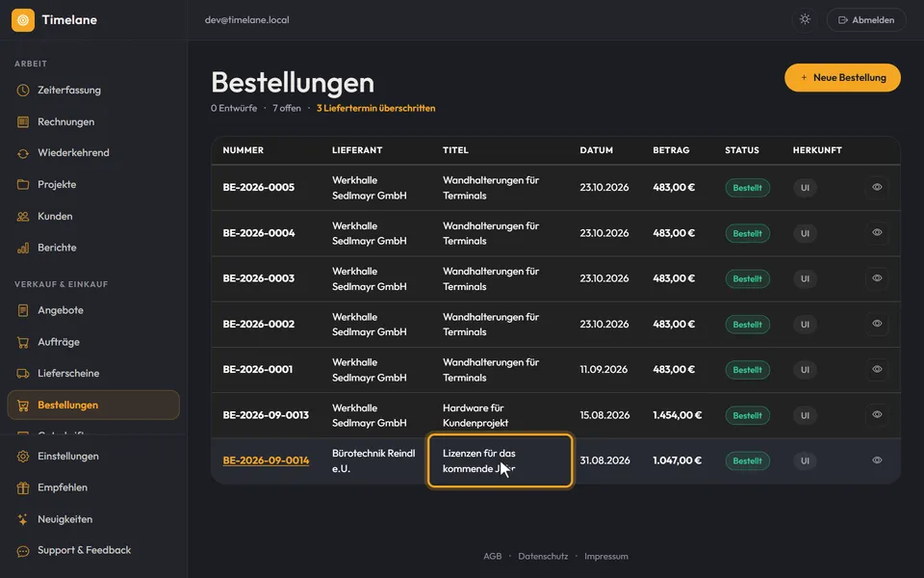View order BE-2026-09-0014 via eye icon
Screen dimensions: 924x578
(x=877, y=460)
